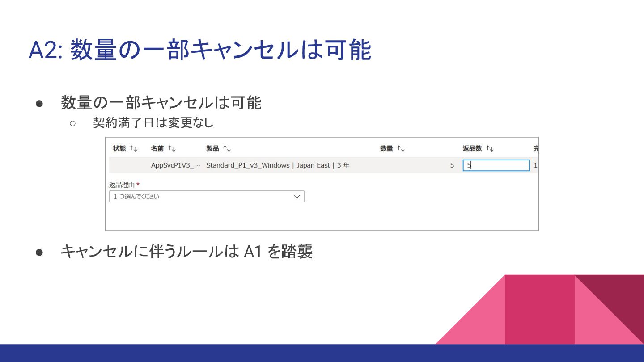Click the 契約満了日は変更なし sub-bullet
Screen dimensions: 644x362
click(153, 122)
